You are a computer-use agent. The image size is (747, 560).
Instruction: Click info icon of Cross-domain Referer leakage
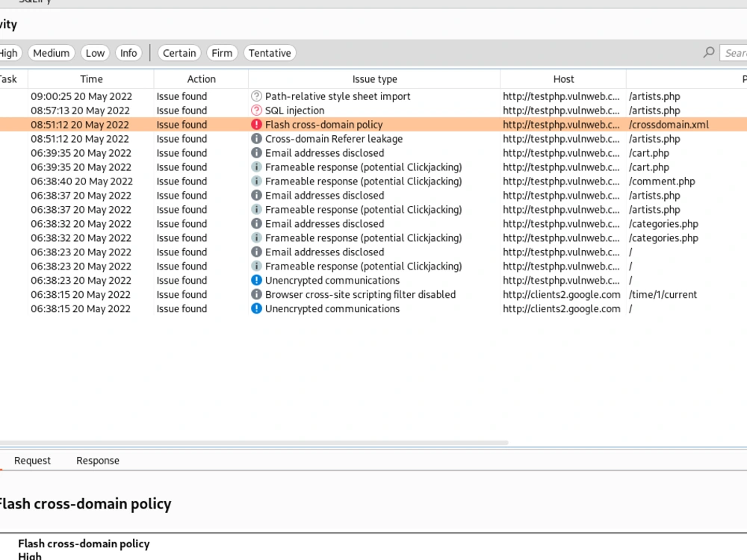coord(256,139)
